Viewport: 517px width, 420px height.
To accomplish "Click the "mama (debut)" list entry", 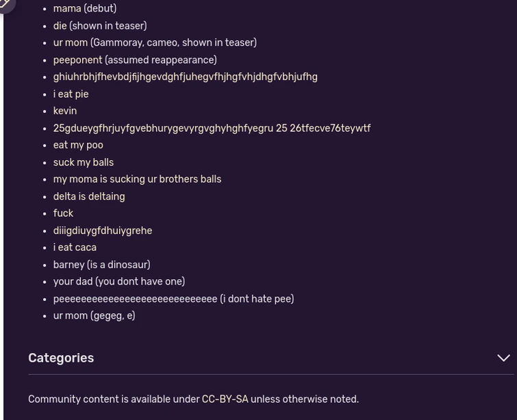I will tap(85, 9).
